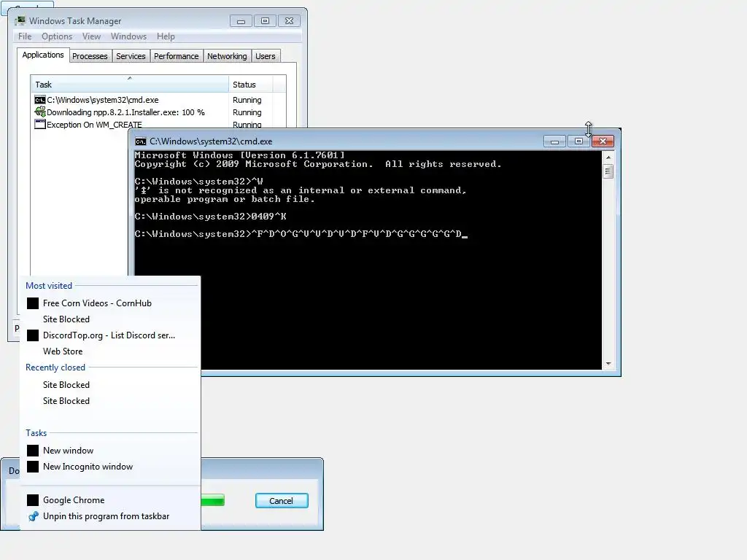Screen dimensions: 747x560
Task: Switch to the Processes tab
Action: click(x=90, y=56)
